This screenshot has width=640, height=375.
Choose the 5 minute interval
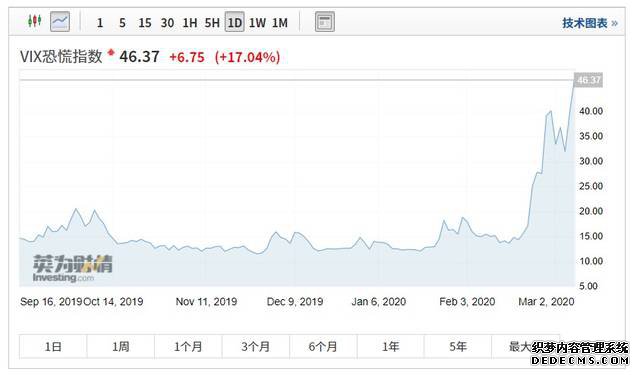click(122, 23)
